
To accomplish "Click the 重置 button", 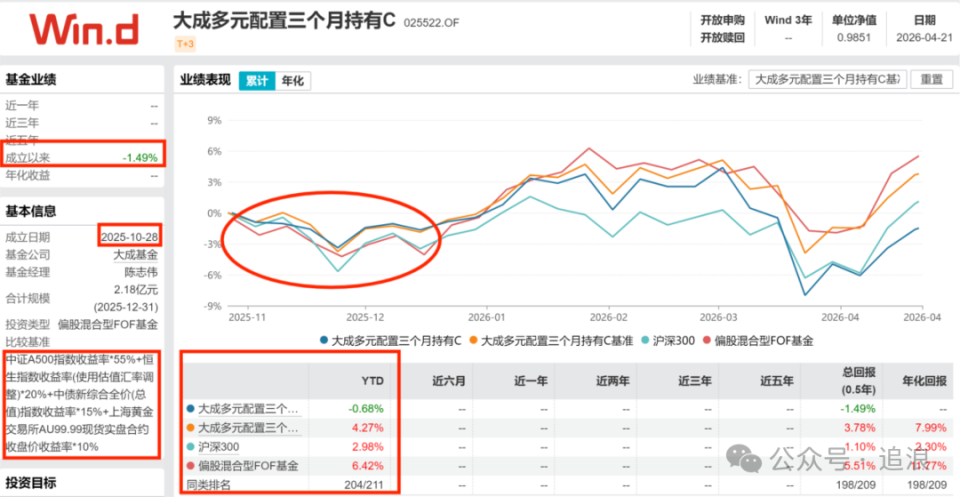I will click(x=932, y=80).
